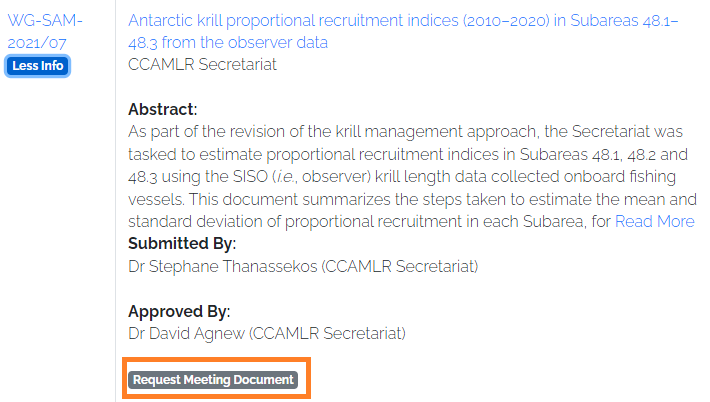Open the Antarctic krill proportional recruitment indices title
Screen dimensions: 710x402
coord(403,31)
